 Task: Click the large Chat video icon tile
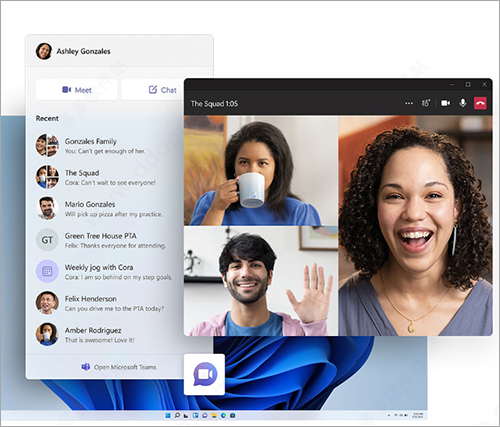click(204, 374)
